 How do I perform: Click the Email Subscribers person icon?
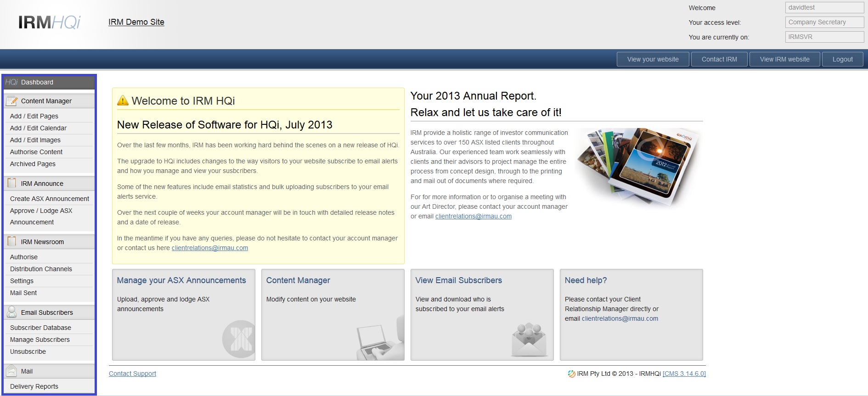(x=12, y=312)
